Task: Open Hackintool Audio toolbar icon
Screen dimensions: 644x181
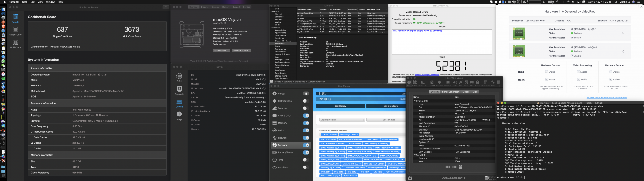Action: click(x=455, y=84)
